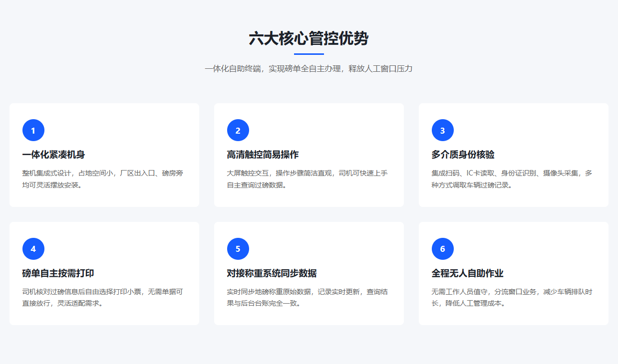
Task: Select the card title 一体化紧凑机身
Action: point(54,155)
